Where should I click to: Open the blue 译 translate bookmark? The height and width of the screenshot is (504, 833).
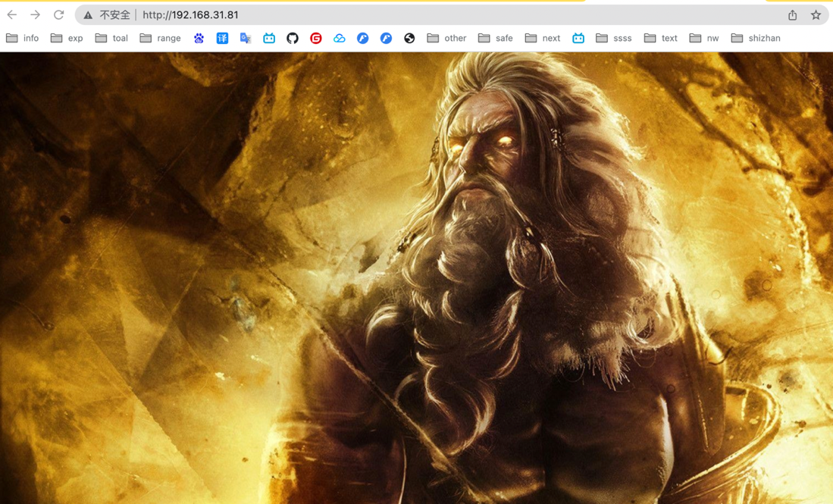[222, 38]
